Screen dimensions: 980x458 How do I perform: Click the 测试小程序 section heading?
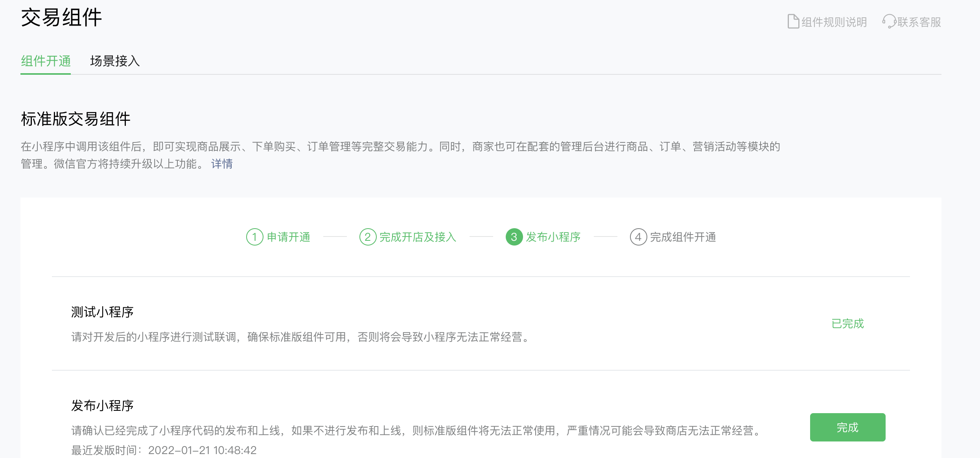pos(102,312)
